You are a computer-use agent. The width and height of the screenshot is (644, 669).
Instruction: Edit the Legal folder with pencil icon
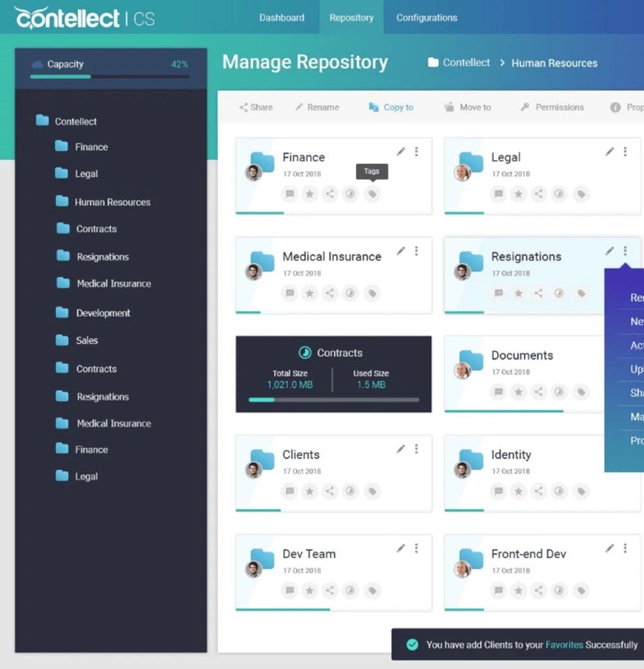[x=610, y=152]
